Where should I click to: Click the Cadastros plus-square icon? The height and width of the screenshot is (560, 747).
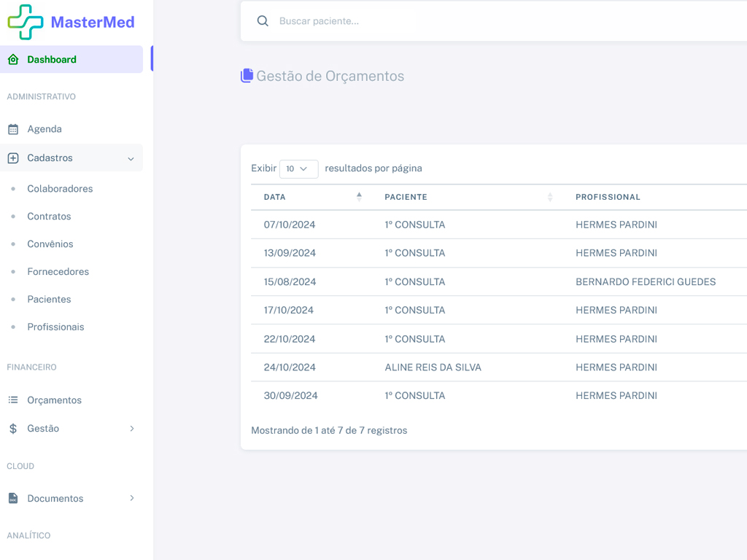pos(13,158)
